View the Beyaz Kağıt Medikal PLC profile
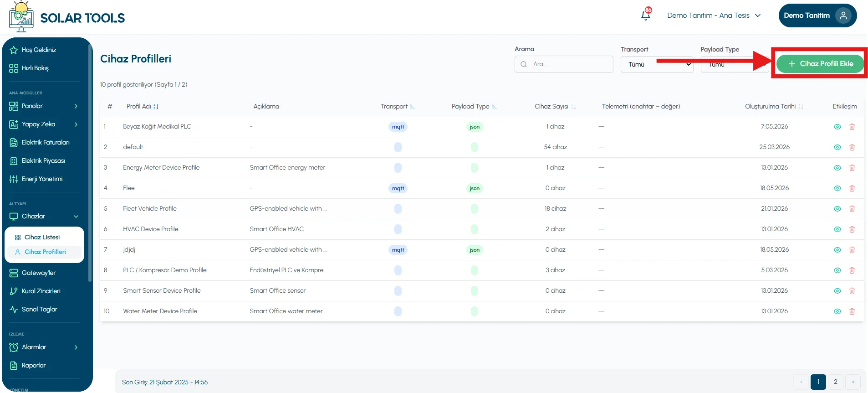The height and width of the screenshot is (393, 868). tap(837, 127)
